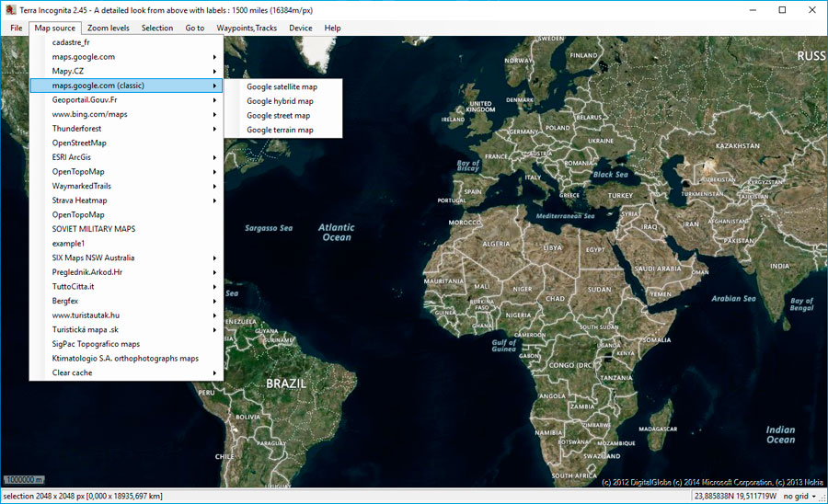Click the MADAGASCAR map label

658,430
